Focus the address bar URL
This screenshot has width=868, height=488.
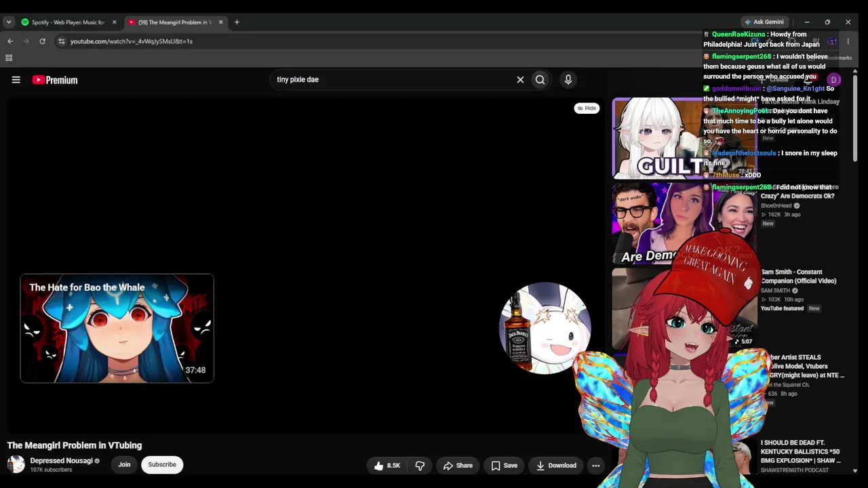click(x=132, y=41)
